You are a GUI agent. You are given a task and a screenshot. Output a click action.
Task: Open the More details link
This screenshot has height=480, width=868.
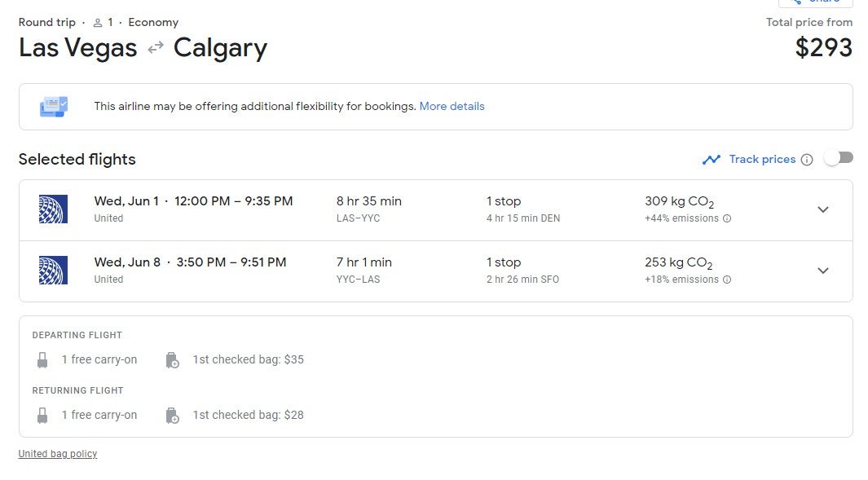click(x=452, y=106)
